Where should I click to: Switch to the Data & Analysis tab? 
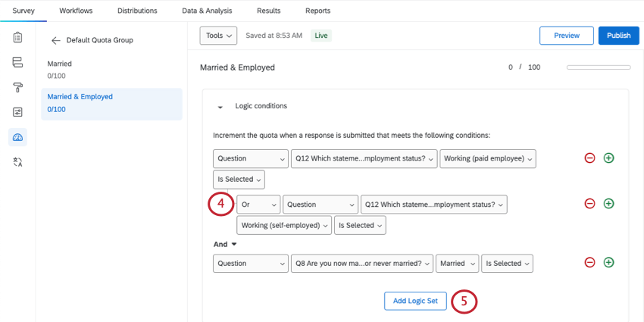[207, 11]
